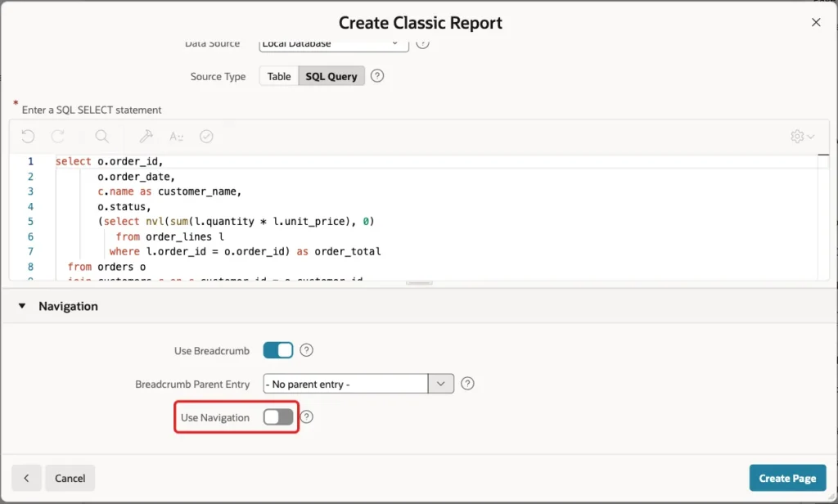Turn off the Use Breadcrumb switch
The width and height of the screenshot is (838, 504).
pyautogui.click(x=278, y=350)
